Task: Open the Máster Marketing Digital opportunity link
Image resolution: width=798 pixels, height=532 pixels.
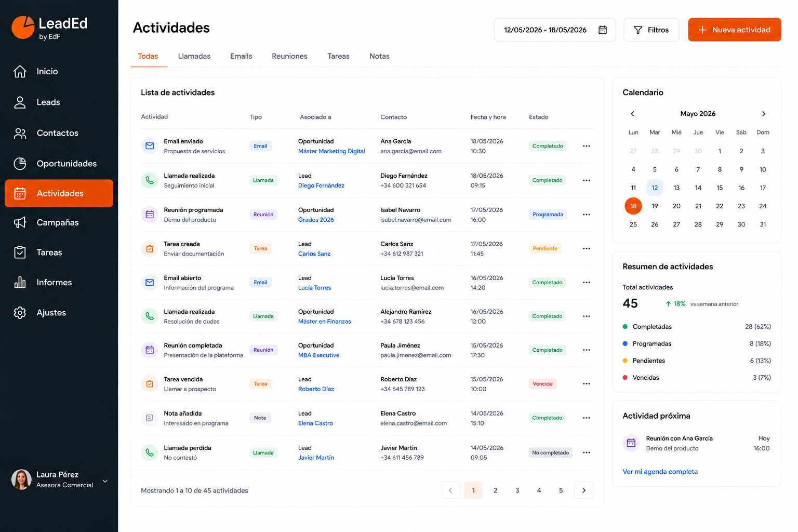Action: tap(331, 151)
